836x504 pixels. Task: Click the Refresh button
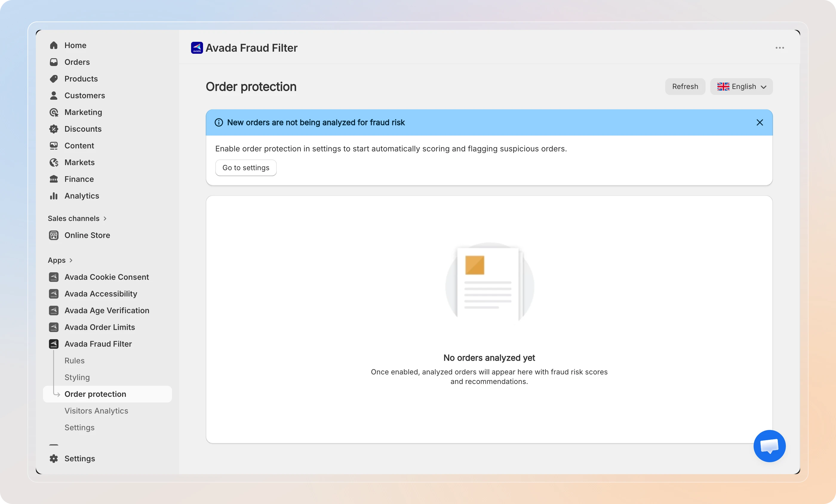pos(685,87)
